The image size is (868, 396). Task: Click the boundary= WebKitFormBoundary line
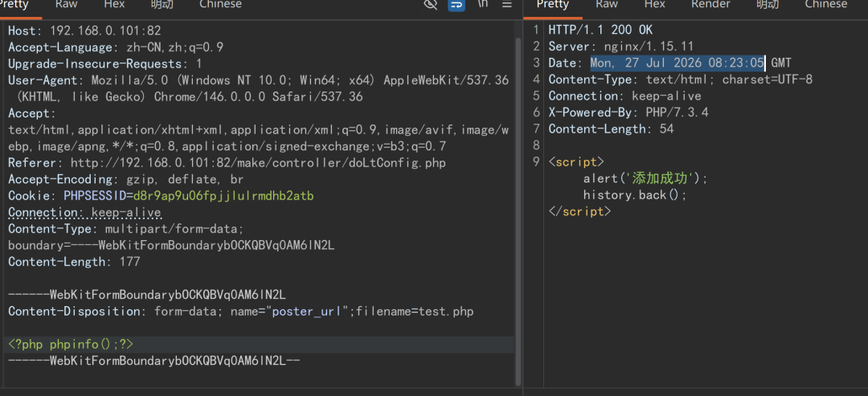coord(171,246)
